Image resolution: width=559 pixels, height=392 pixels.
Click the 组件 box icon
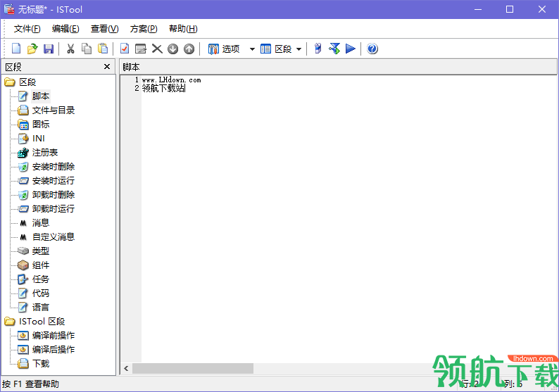tap(23, 265)
